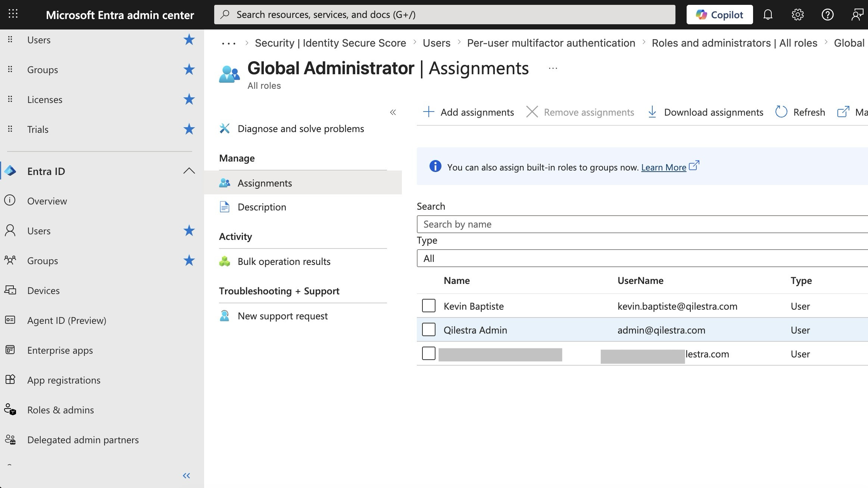The width and height of the screenshot is (868, 488).
Task: Sort by the UserName column header
Action: 640,281
